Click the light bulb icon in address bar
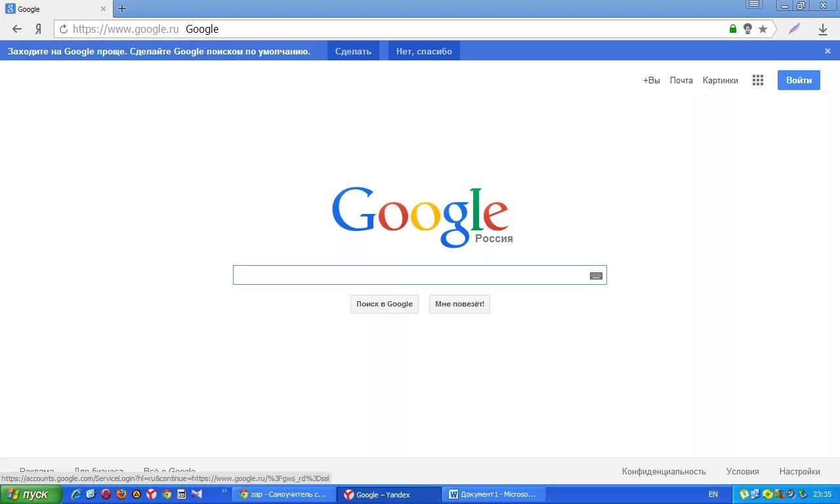Screen dimensions: 840x504 point(747,29)
